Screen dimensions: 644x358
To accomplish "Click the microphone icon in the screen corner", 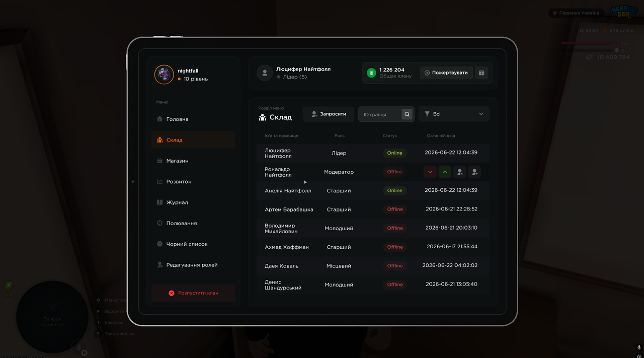I will [x=639, y=347].
